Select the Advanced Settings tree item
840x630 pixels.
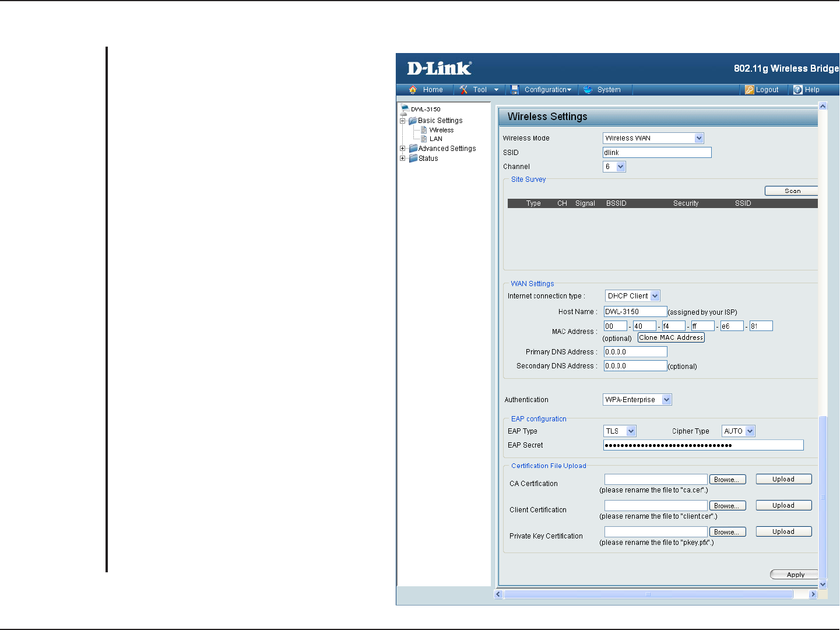(x=447, y=149)
